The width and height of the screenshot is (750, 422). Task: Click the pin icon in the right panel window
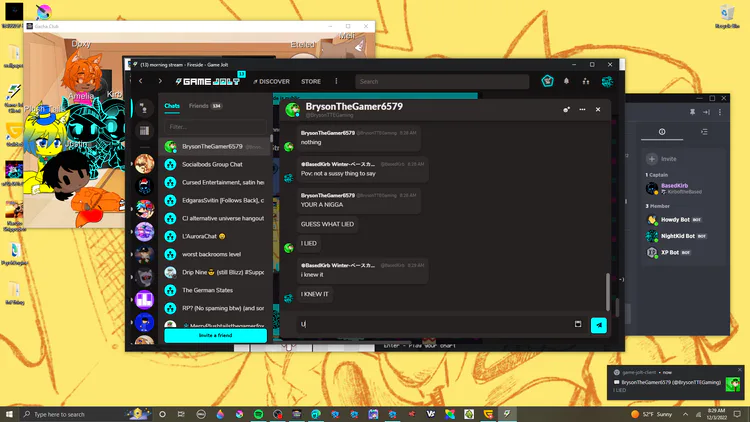(x=692, y=112)
